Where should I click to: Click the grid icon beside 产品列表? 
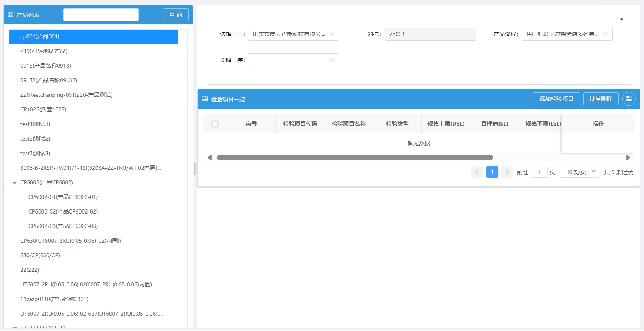click(11, 15)
